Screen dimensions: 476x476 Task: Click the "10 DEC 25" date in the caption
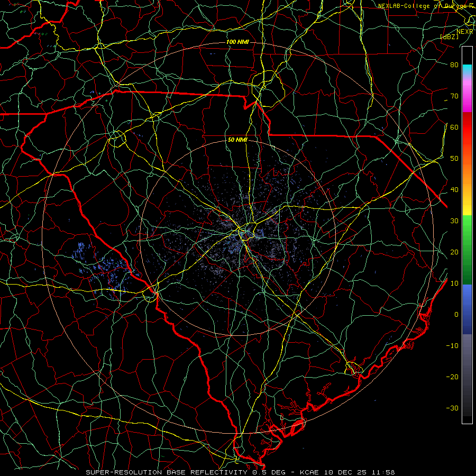point(346,472)
